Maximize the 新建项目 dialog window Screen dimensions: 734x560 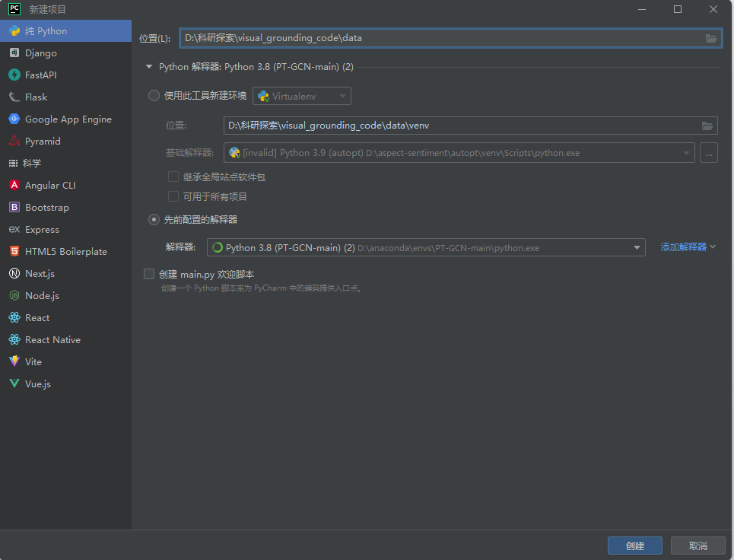(x=678, y=9)
